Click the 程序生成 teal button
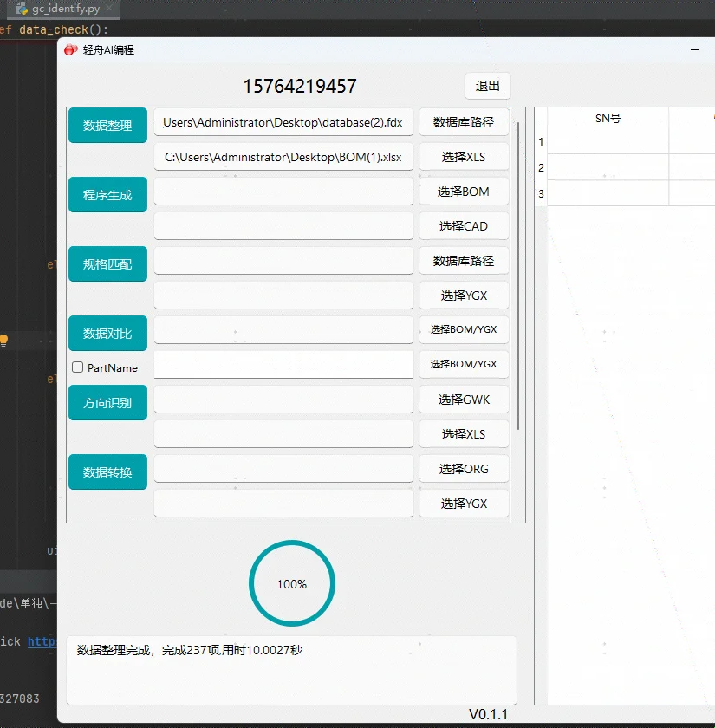This screenshot has width=715, height=728. [x=107, y=194]
